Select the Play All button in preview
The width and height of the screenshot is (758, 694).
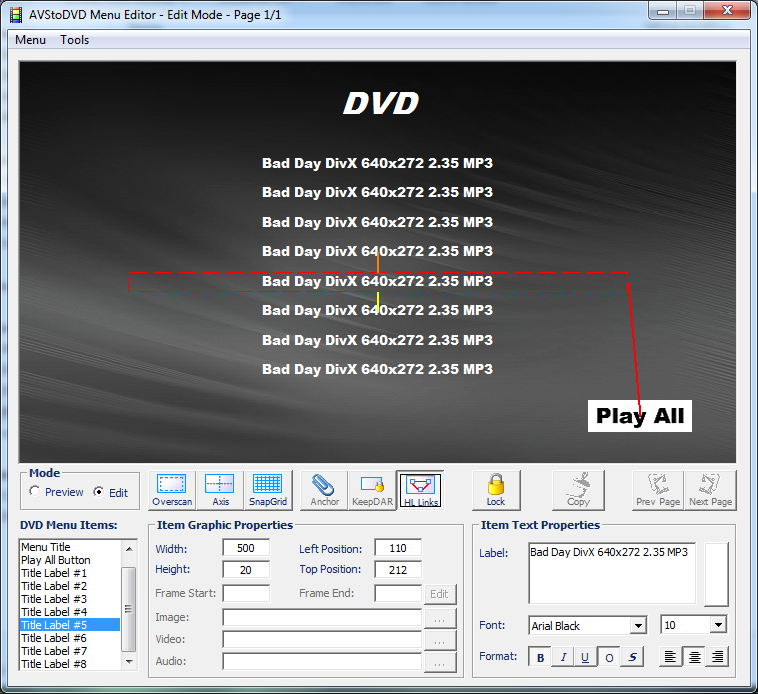point(640,416)
